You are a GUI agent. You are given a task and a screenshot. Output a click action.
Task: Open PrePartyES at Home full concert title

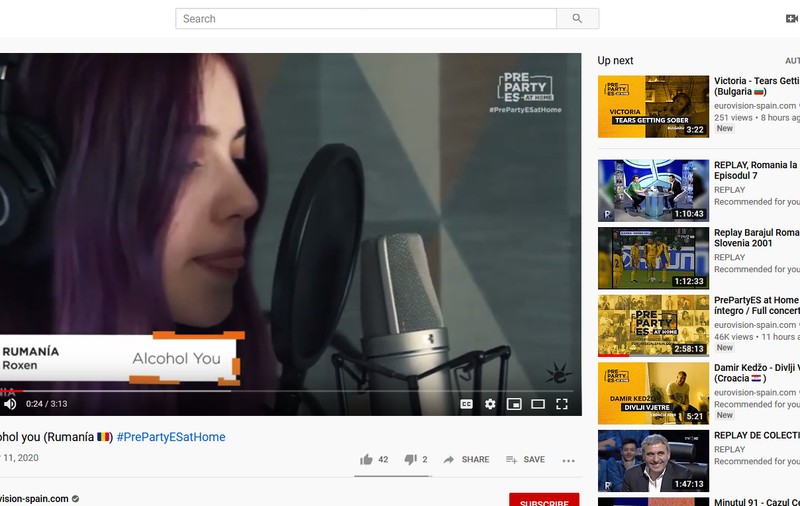click(757, 305)
